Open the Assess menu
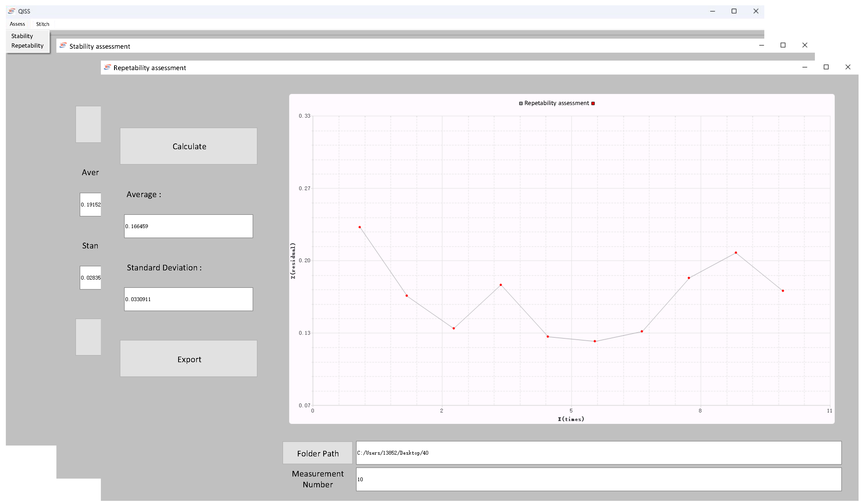The image size is (862, 504). 17,24
